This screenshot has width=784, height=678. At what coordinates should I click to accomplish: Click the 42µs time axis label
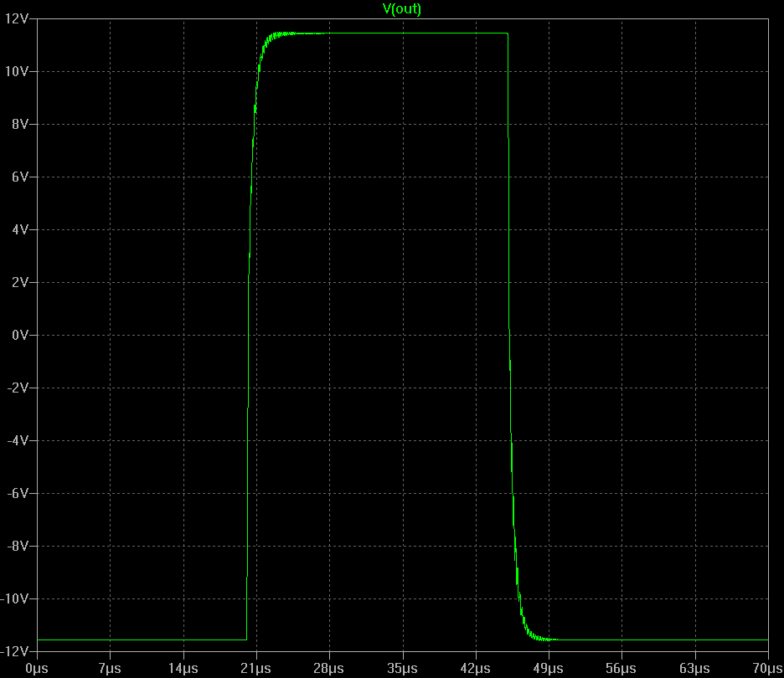coord(476,669)
